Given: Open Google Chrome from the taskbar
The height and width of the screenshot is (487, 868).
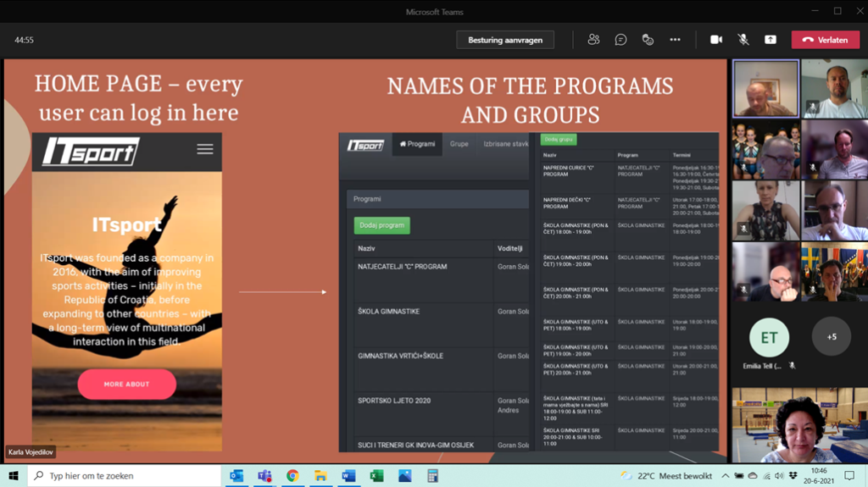Looking at the screenshot, I should coord(292,475).
